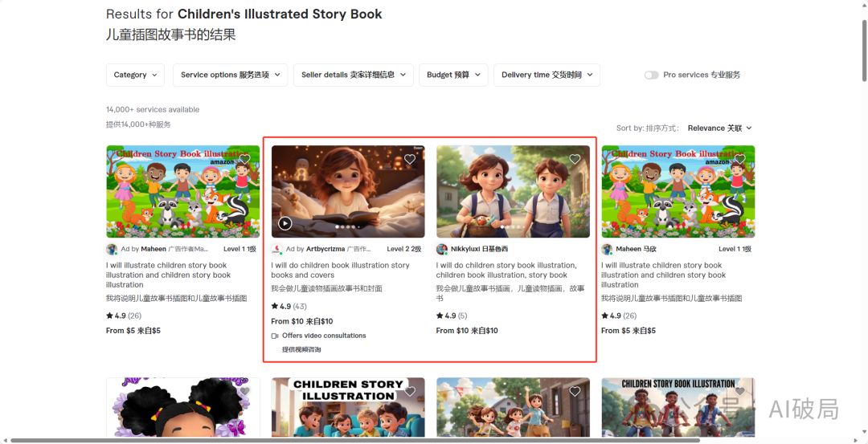The height and width of the screenshot is (444, 868).
Task: Open Nikkyluxi's 'children story book illustration' gig title
Action: click(506, 270)
